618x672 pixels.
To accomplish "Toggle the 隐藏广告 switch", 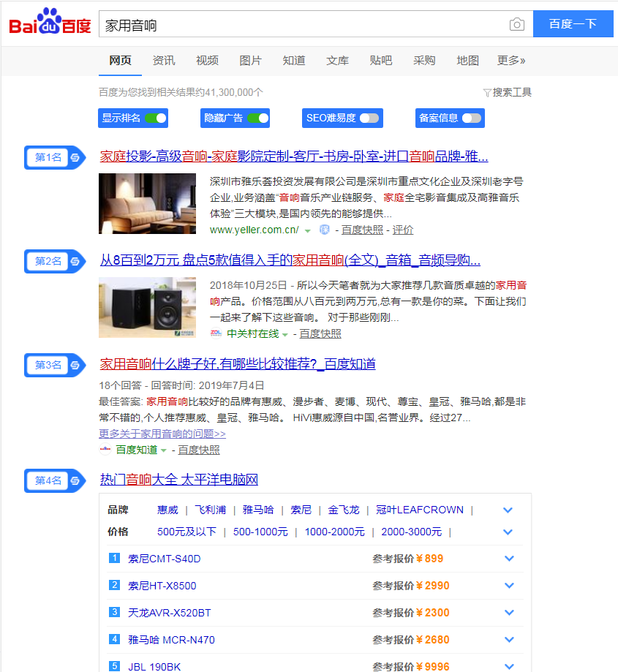I will click(258, 118).
